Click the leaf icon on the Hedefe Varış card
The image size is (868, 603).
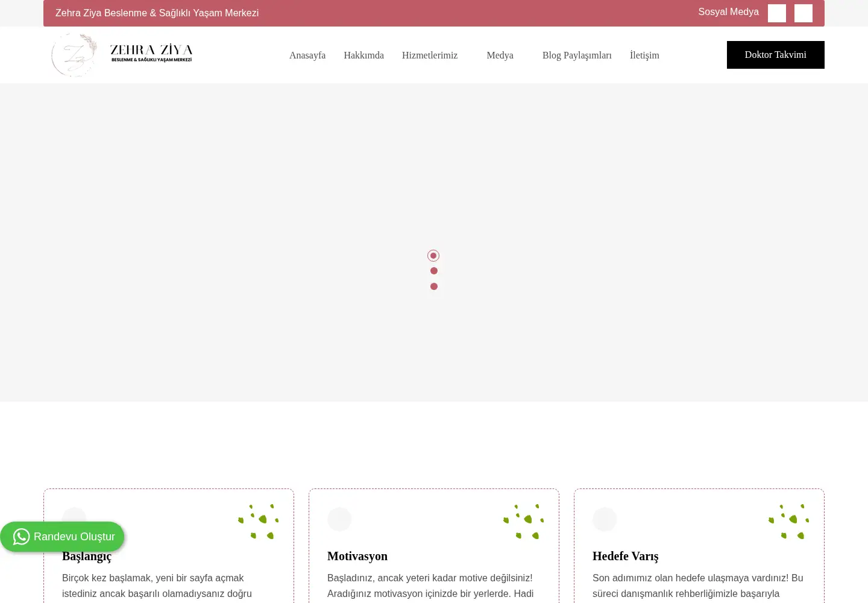click(x=788, y=522)
